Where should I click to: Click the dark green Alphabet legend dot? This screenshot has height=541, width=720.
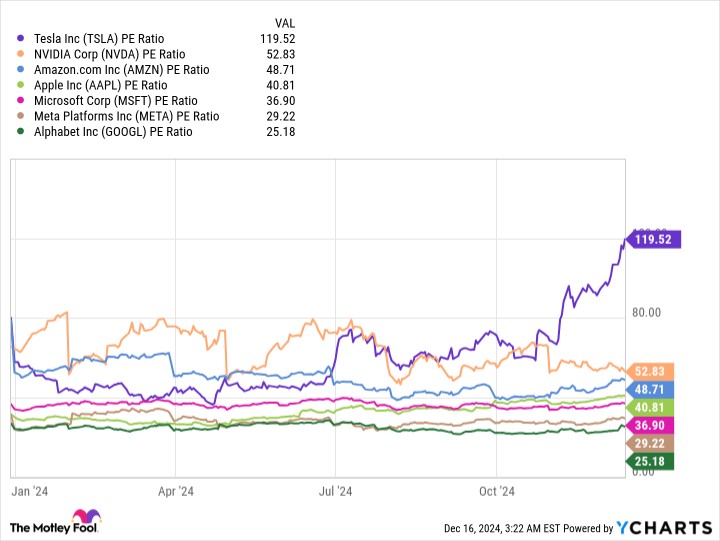[x=21, y=131]
